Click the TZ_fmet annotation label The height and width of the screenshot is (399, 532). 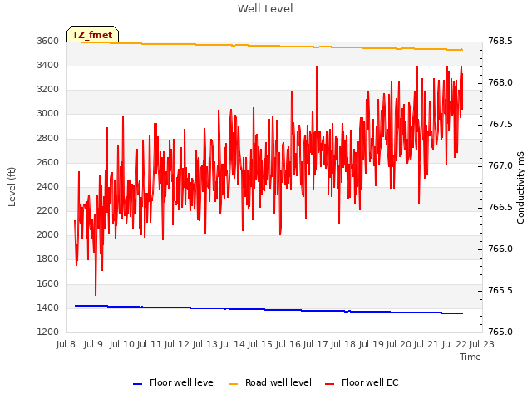pyautogui.click(x=92, y=35)
